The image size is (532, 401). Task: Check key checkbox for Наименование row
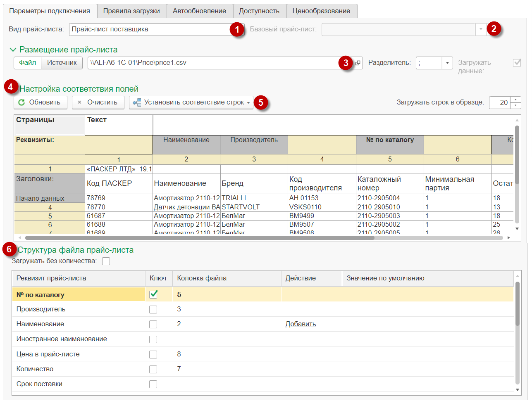tap(153, 324)
